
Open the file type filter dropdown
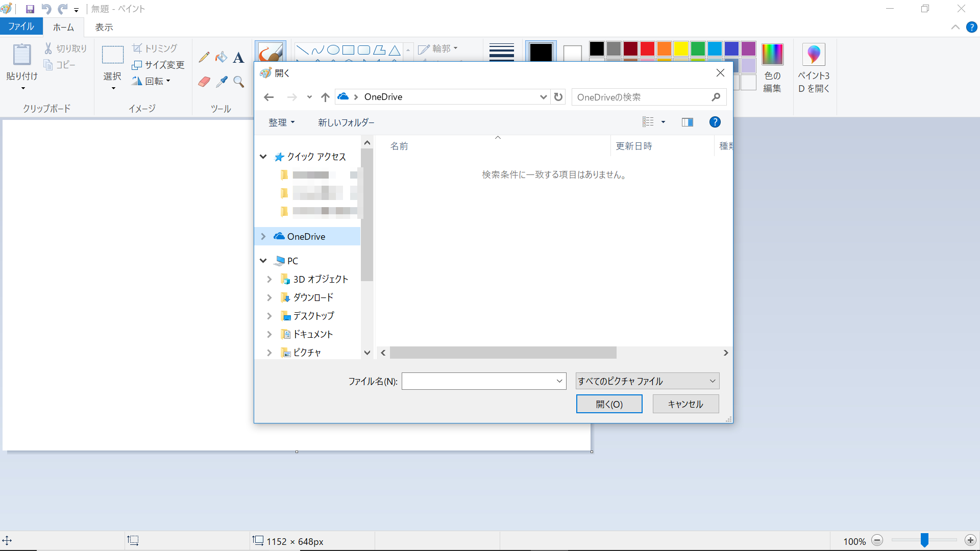coord(647,381)
